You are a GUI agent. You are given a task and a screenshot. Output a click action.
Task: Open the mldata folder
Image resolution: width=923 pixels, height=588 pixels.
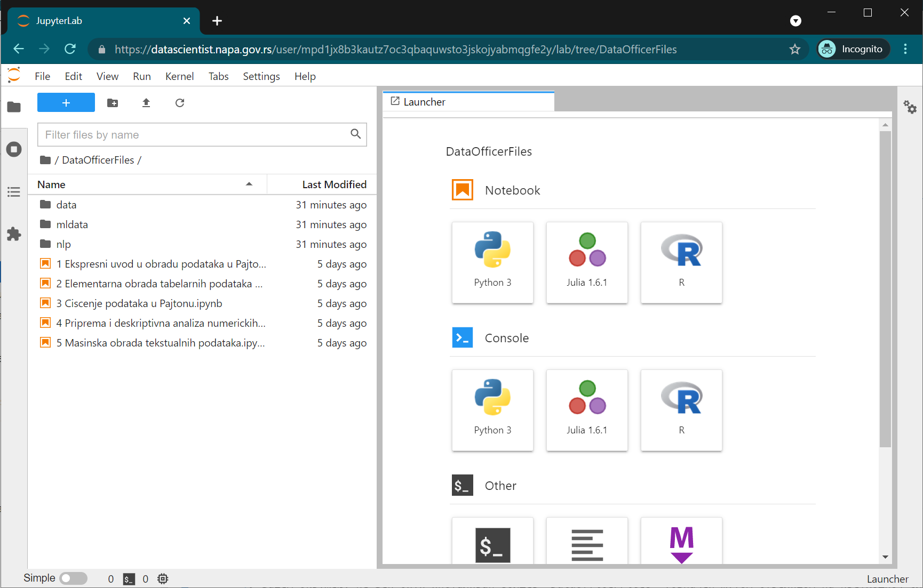[x=72, y=224]
